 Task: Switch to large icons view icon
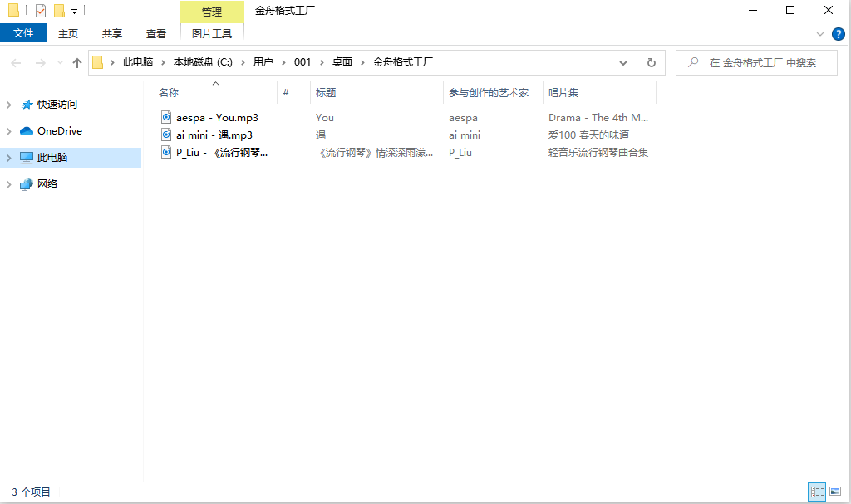click(835, 492)
